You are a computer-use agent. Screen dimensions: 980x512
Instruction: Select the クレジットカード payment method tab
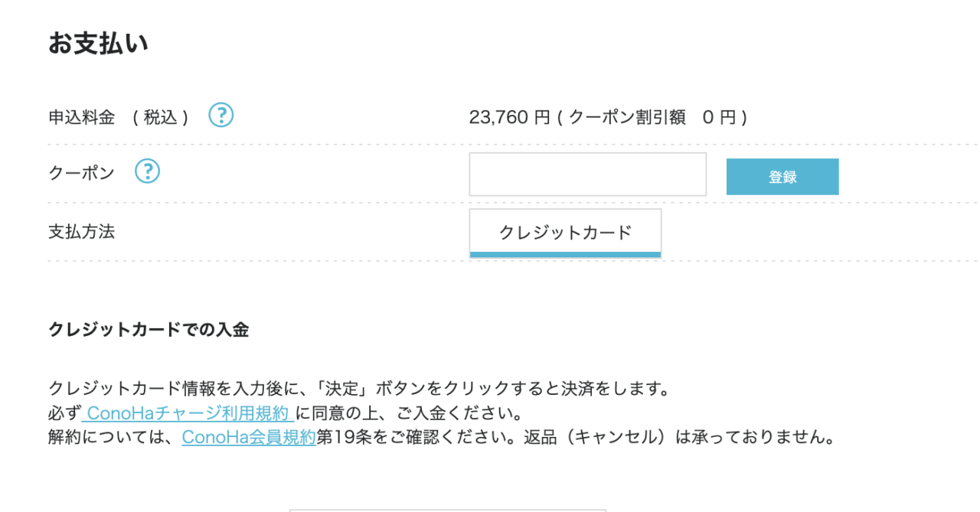565,233
